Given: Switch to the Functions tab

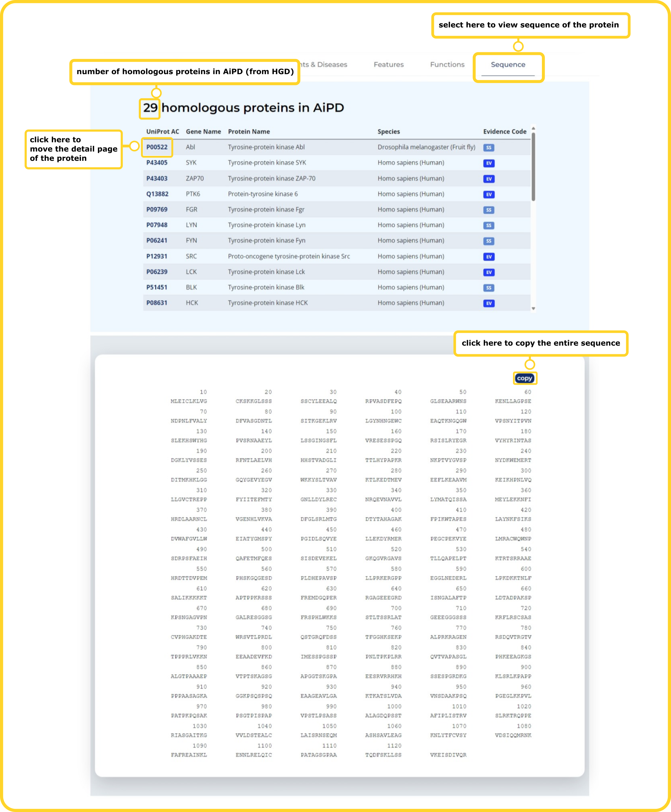Looking at the screenshot, I should coord(447,65).
